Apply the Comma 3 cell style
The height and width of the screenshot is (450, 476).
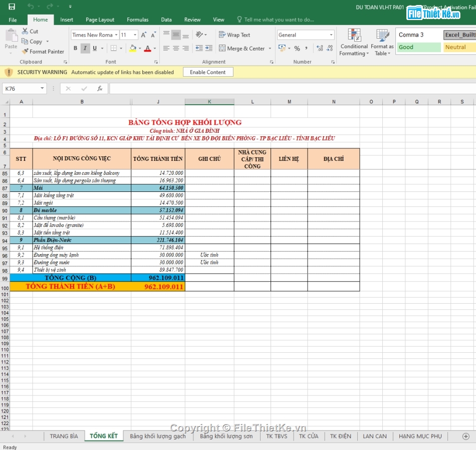click(x=419, y=35)
